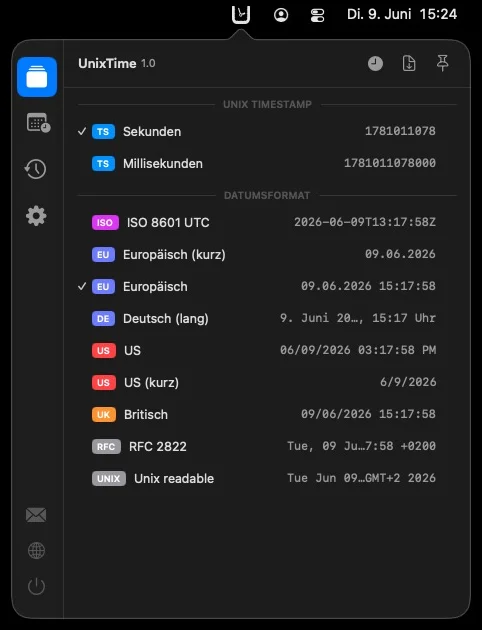Click the purple ISO badge
The width and height of the screenshot is (482, 630).
(x=105, y=223)
